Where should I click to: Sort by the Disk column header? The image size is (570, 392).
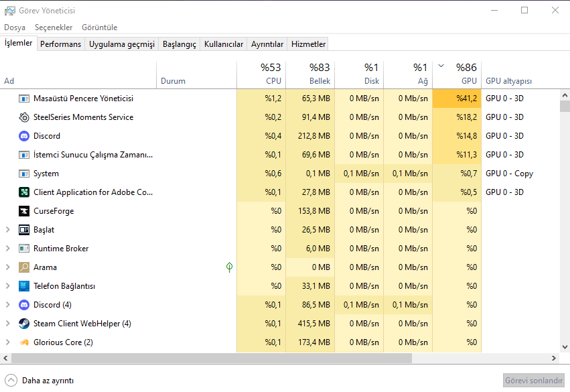tap(359, 75)
